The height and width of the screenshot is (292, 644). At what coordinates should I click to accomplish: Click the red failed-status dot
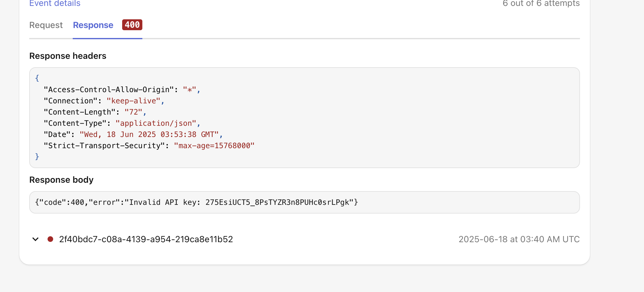(x=50, y=239)
